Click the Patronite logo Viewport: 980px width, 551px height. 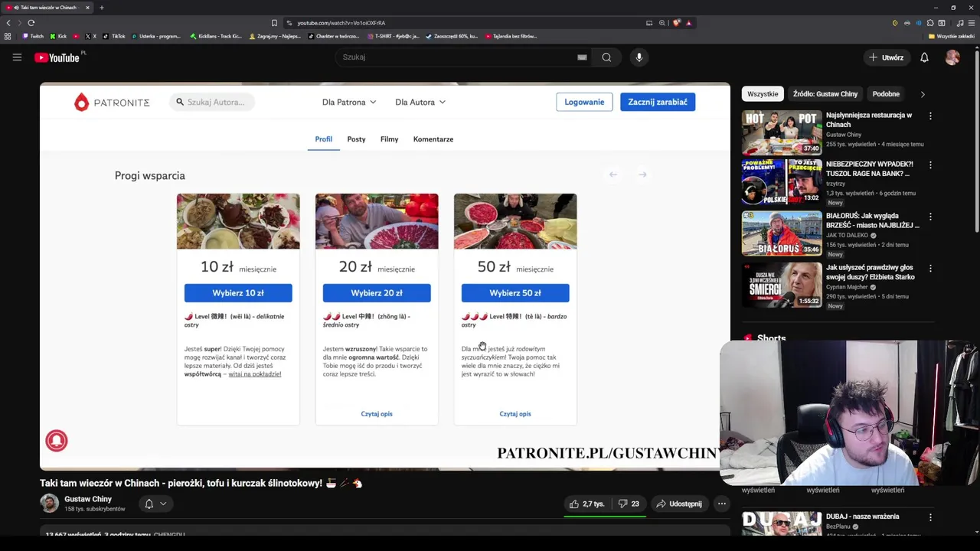[x=112, y=102]
